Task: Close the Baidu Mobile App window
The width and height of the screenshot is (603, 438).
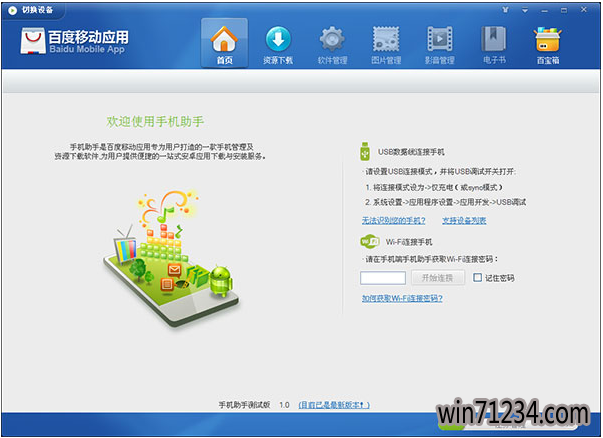Action: (x=584, y=10)
